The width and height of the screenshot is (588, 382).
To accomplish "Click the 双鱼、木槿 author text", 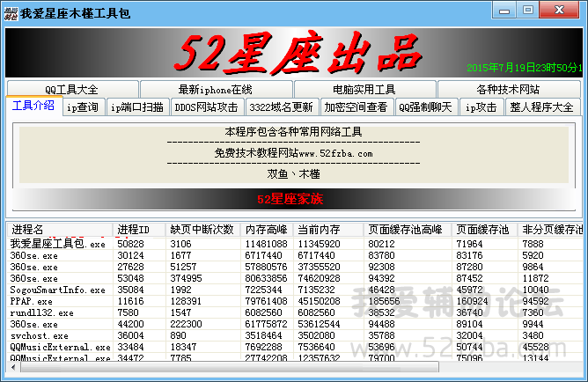I will click(294, 174).
